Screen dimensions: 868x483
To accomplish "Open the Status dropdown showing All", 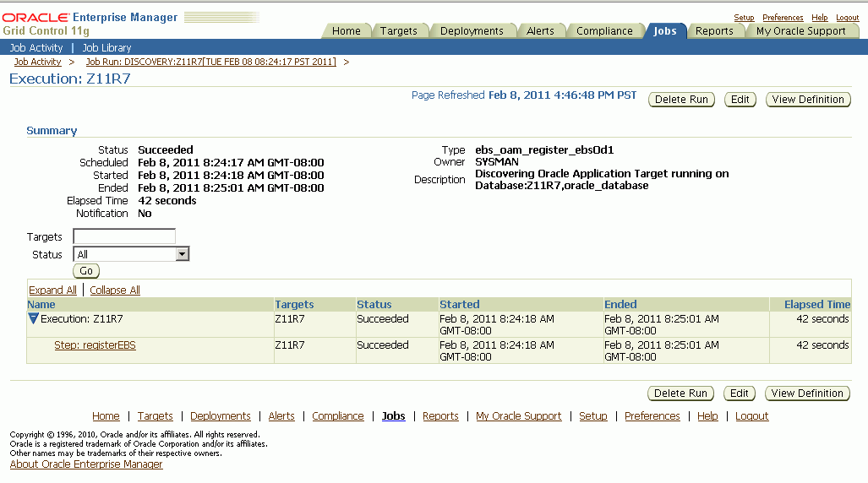I will 131,254.
